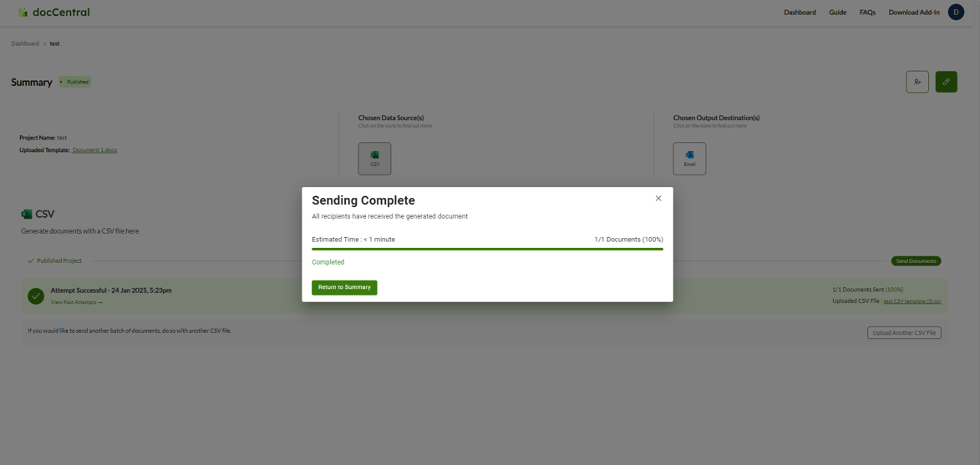This screenshot has width=980, height=465.
Task: Click Upload Another CSV File button
Action: pyautogui.click(x=904, y=333)
